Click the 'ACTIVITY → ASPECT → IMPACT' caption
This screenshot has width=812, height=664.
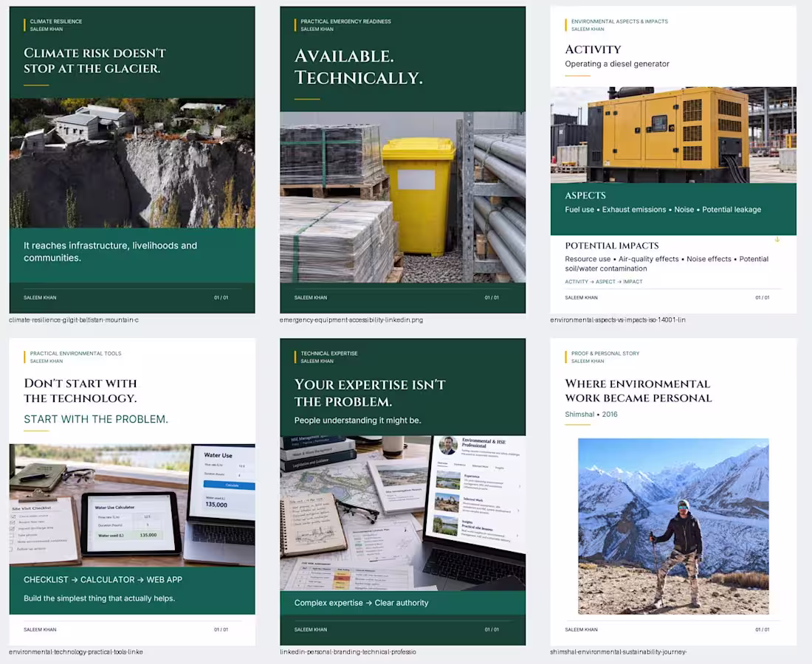tap(603, 282)
